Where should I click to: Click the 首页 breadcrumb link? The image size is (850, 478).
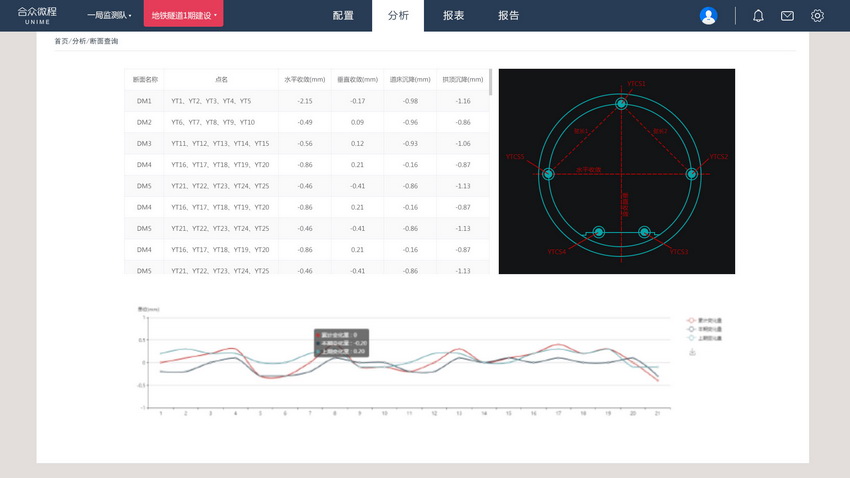point(61,41)
